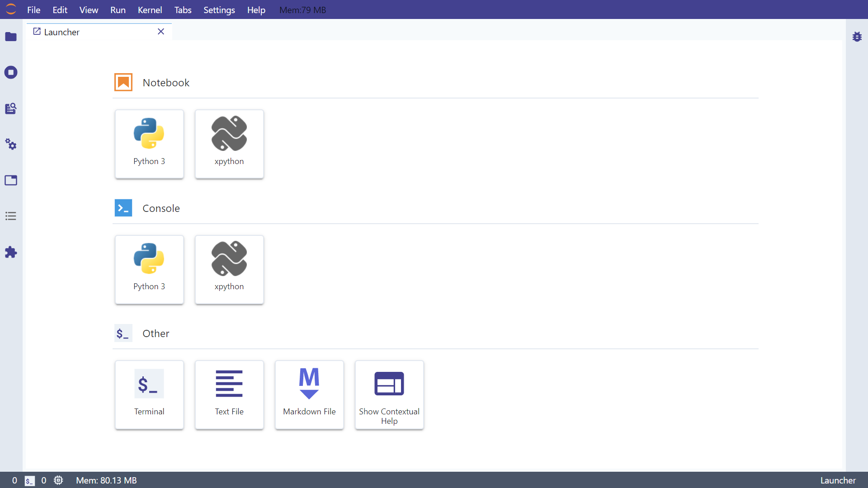Start an xpython console
This screenshot has width=868, height=488.
point(229,270)
